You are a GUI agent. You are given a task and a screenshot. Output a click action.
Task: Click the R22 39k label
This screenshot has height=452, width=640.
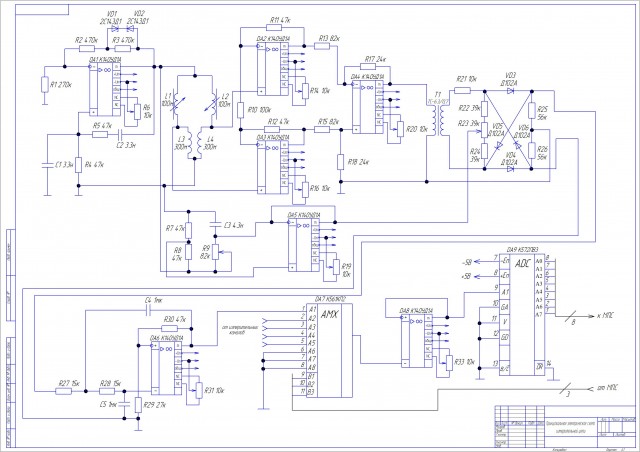[x=469, y=108]
